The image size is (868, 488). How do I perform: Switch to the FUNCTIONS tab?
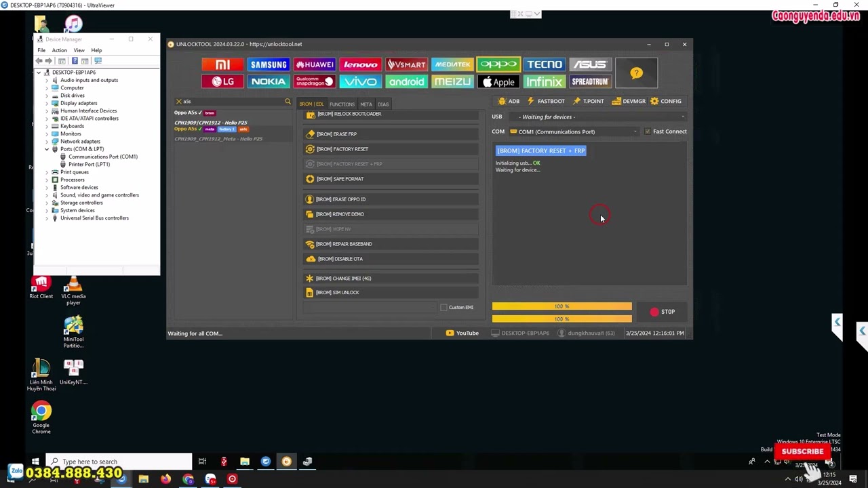click(342, 104)
